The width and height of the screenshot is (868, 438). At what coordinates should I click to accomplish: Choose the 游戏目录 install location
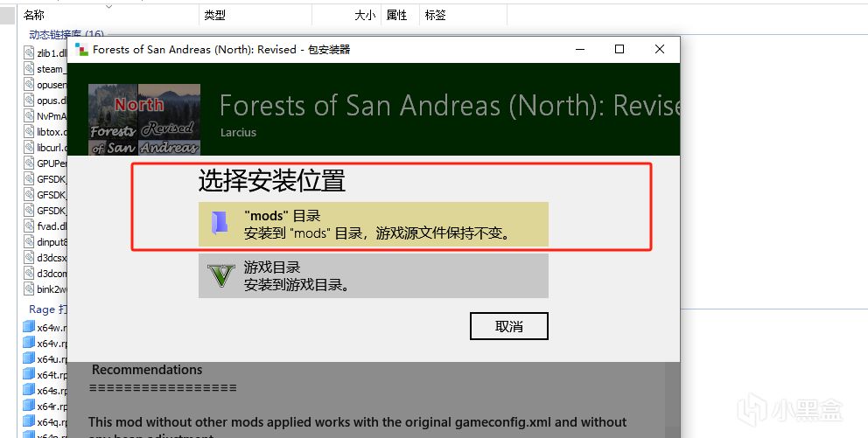(373, 276)
